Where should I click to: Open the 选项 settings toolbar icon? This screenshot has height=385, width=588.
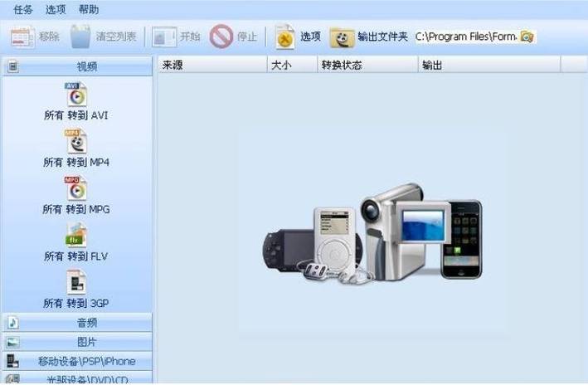(x=285, y=37)
